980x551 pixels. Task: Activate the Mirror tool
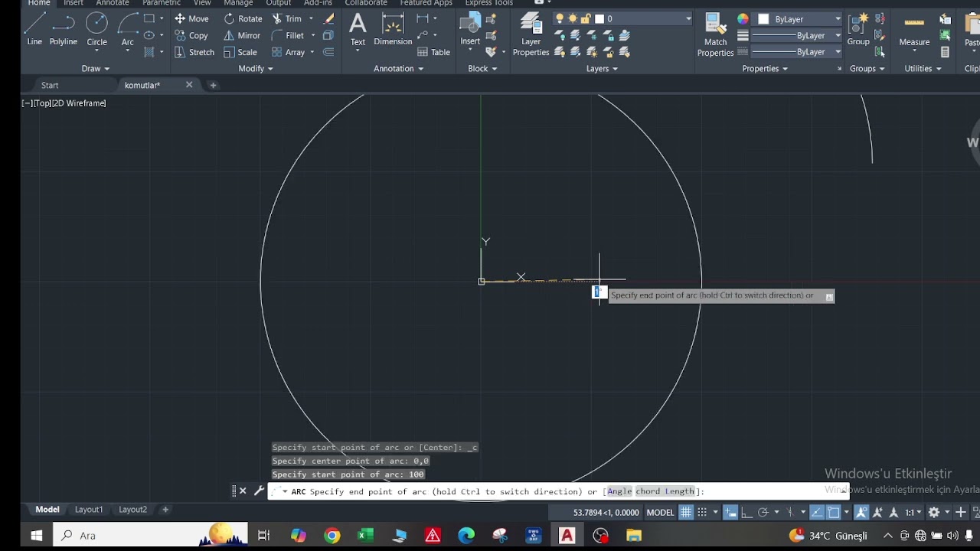point(242,35)
